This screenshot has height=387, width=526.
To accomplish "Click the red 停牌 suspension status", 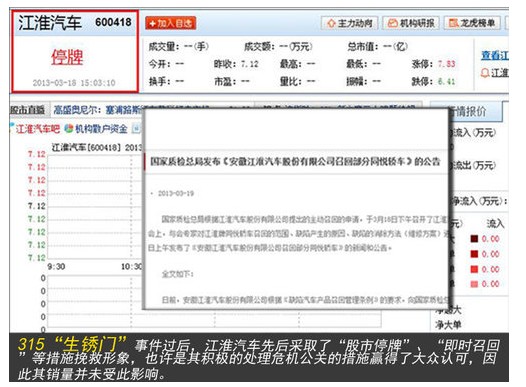I will [67, 57].
